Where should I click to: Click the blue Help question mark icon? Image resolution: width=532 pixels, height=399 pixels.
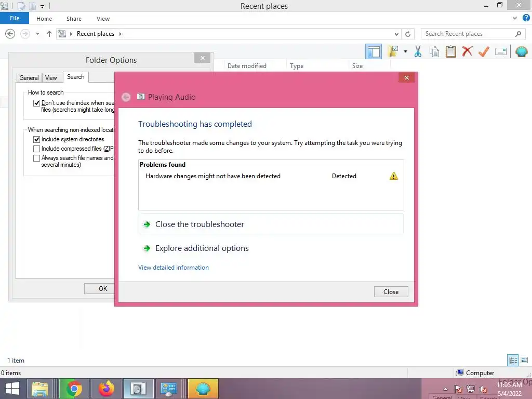526,18
